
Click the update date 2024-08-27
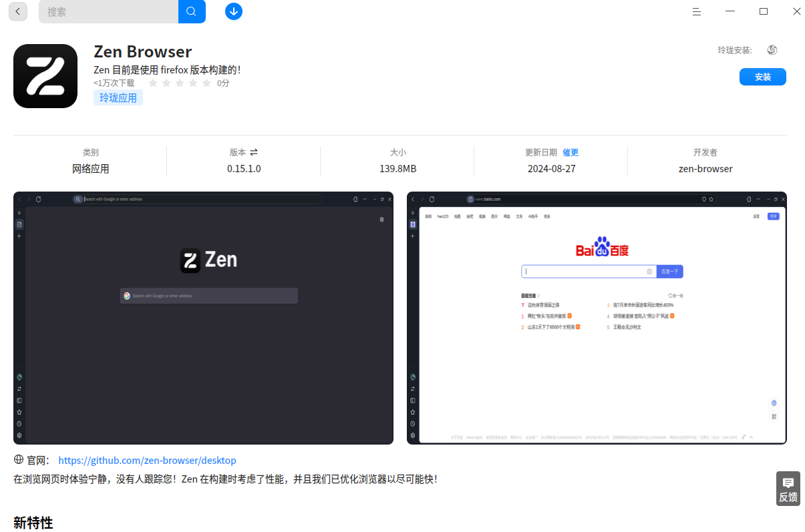coord(551,169)
